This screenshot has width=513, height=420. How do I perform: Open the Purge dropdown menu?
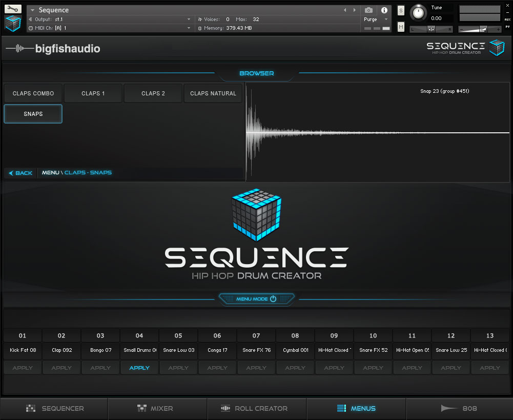(376, 19)
